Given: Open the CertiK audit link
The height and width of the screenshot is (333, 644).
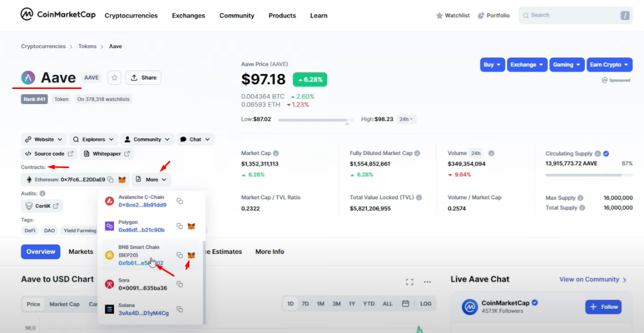Looking at the screenshot, I should tap(42, 206).
